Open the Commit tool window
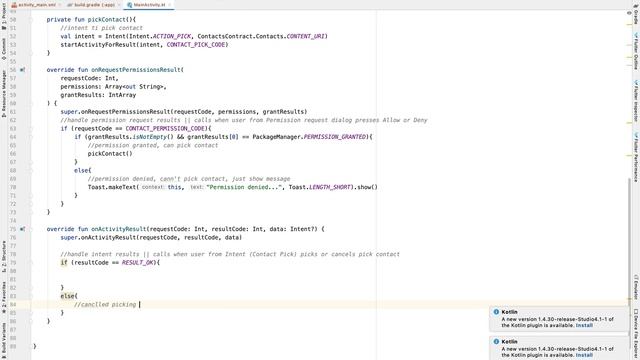The height and width of the screenshot is (360, 640). coord(4,49)
